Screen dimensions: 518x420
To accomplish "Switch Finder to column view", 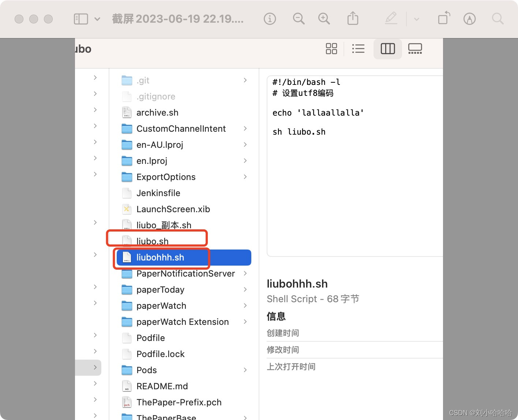I will pyautogui.click(x=388, y=49).
